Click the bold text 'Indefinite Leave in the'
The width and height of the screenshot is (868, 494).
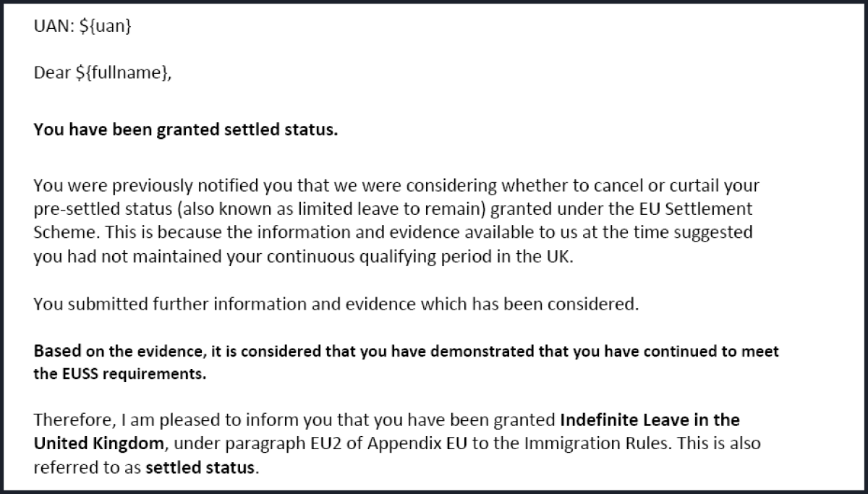[650, 420]
